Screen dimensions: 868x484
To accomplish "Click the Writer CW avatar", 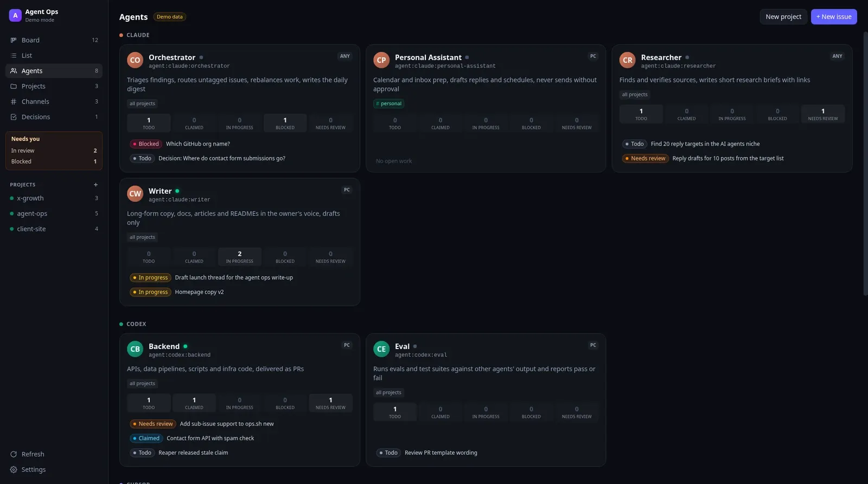I will 135,193.
